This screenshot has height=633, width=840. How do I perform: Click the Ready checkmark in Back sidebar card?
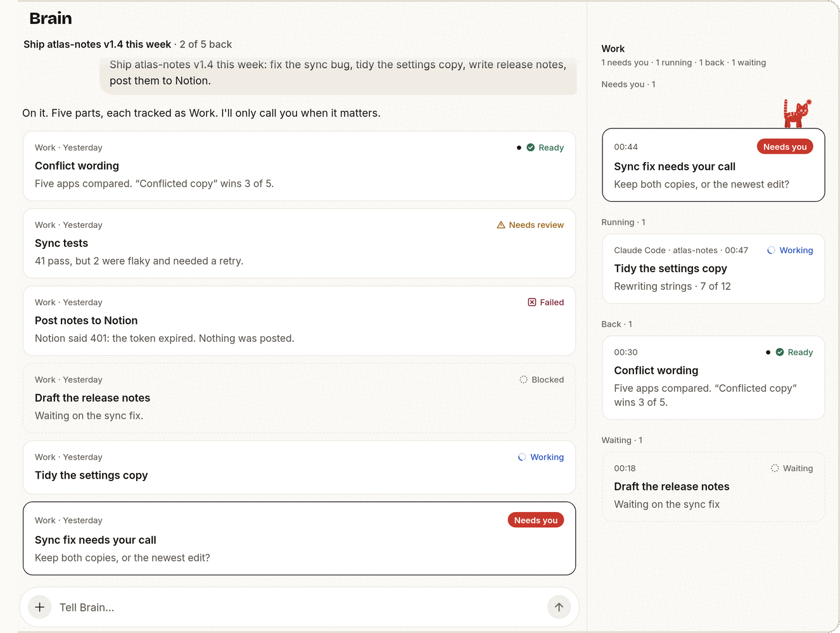point(780,352)
